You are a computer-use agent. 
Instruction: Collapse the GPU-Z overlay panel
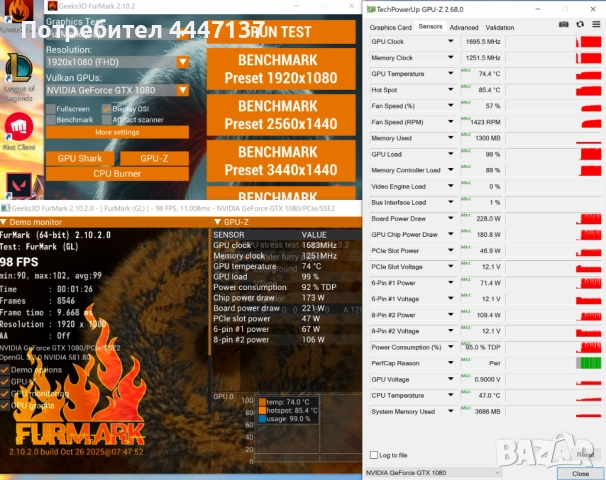217,222
